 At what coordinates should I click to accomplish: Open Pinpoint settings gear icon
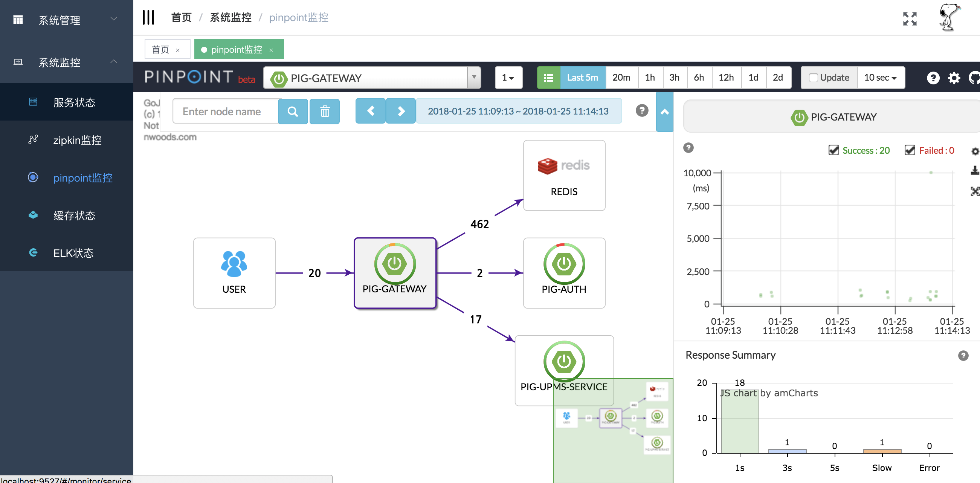coord(954,78)
